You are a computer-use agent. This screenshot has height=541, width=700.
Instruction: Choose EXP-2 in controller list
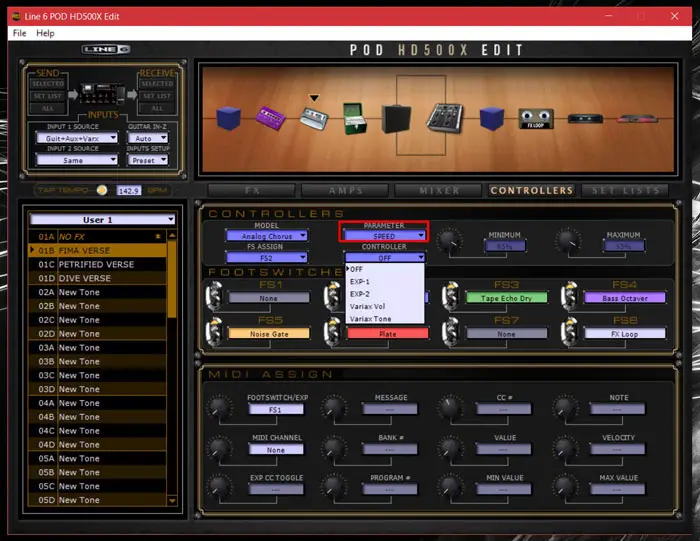click(x=385, y=294)
